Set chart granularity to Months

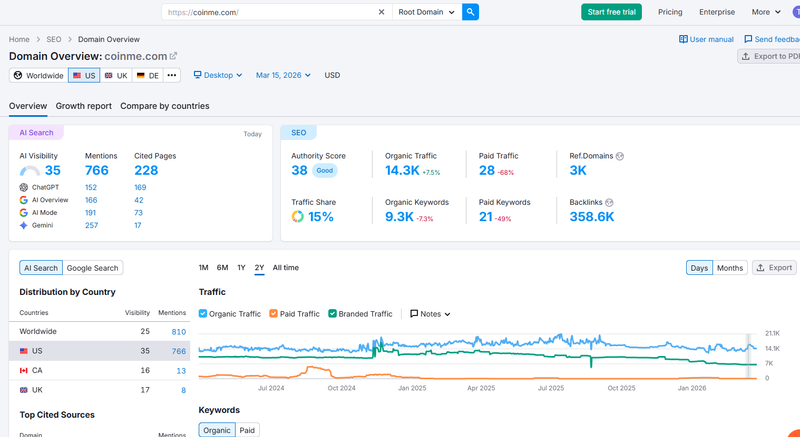(730, 268)
